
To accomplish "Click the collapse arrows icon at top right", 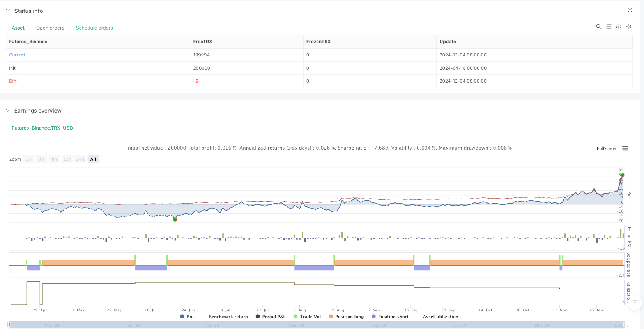I will [x=630, y=11].
